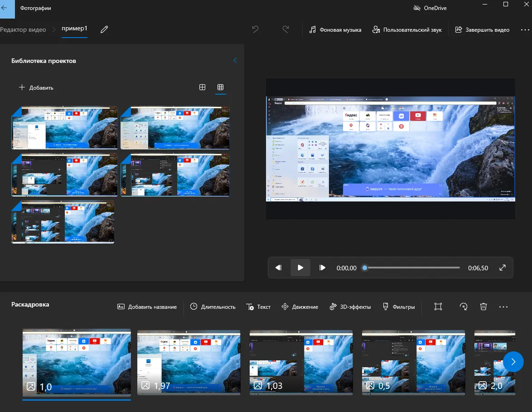Viewport: 532px width, 412px height.
Task: Play the video preview
Action: [300, 268]
